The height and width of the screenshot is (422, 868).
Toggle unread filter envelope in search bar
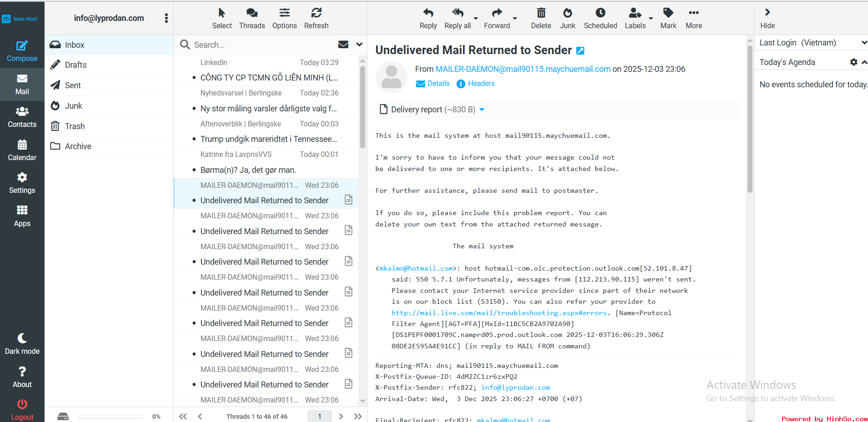click(343, 45)
